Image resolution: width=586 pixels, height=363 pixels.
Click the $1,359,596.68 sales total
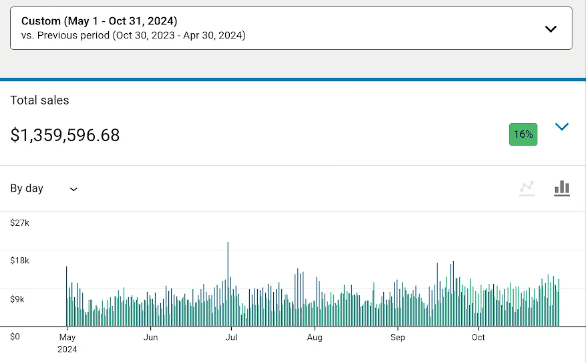(65, 135)
